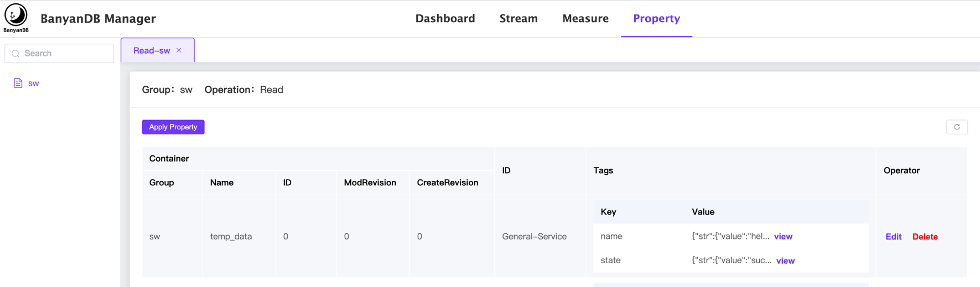
Task: Open the Dashboard page
Action: 445,18
